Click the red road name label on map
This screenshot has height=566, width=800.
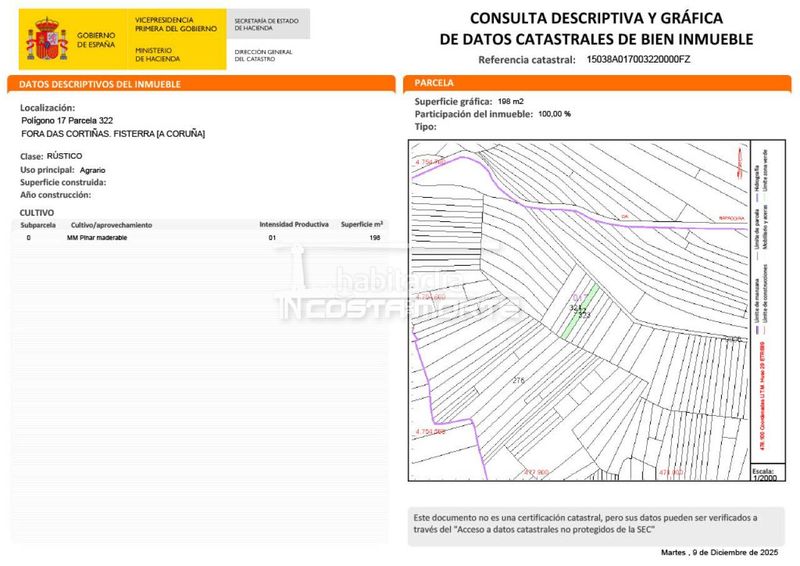pyautogui.click(x=732, y=218)
